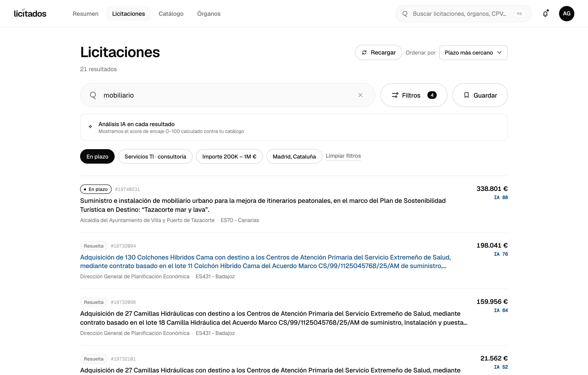This screenshot has width=588, height=375.
Task: Toggle the Servicios TI · consultoría chip
Action: tap(155, 156)
